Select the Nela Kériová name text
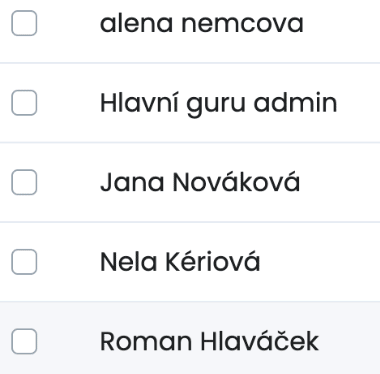This screenshot has width=380, height=374. click(180, 261)
